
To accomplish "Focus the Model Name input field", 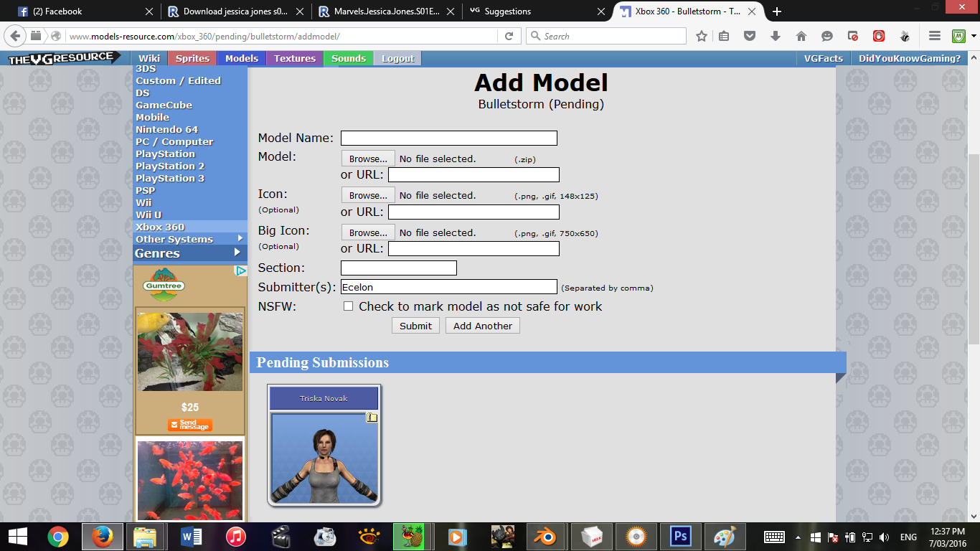I will [x=449, y=138].
